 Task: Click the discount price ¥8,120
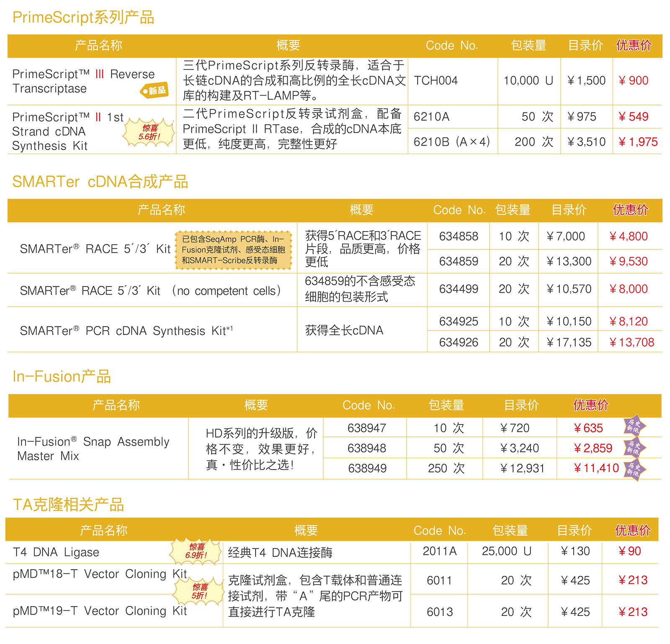(x=628, y=321)
